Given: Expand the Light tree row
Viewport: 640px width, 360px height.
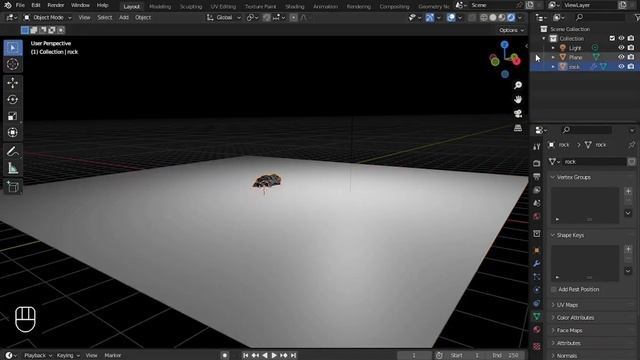Looking at the screenshot, I should [x=553, y=48].
